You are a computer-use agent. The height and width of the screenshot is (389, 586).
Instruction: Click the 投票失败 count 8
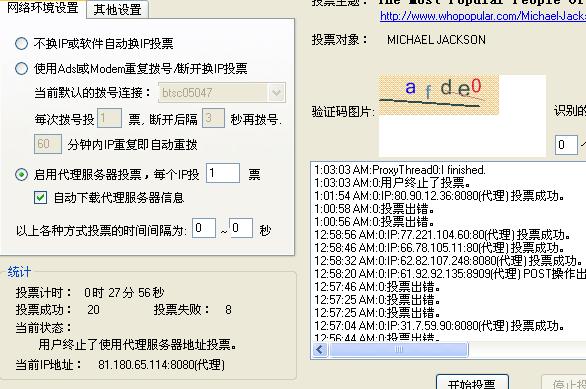(228, 310)
